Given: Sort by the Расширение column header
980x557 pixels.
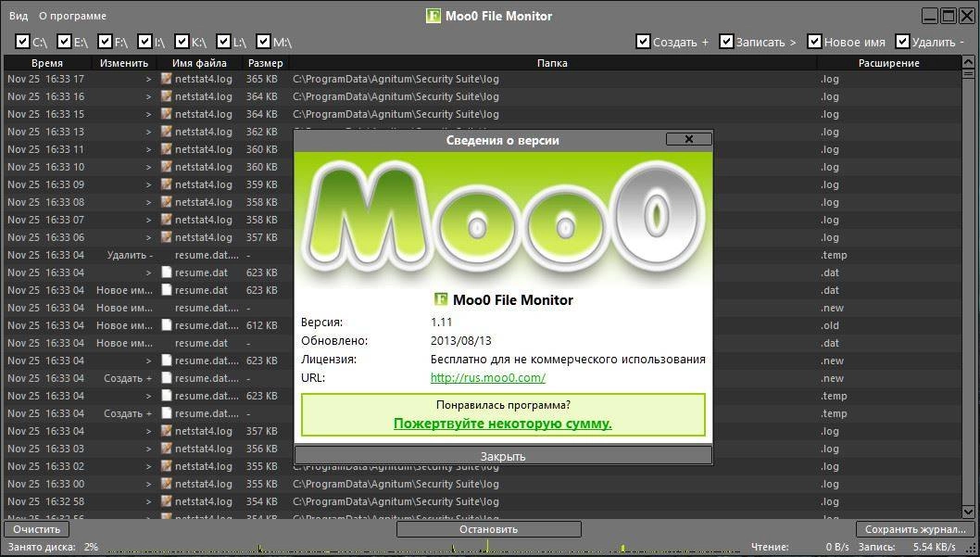Looking at the screenshot, I should point(888,62).
